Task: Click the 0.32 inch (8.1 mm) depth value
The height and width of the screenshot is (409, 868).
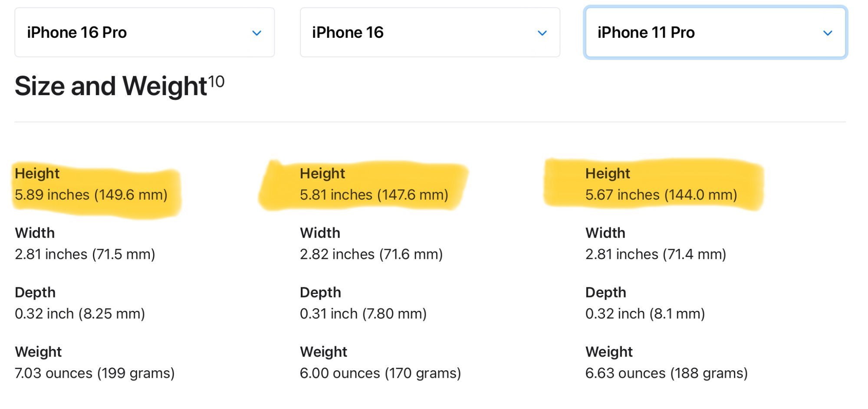Action: click(645, 314)
